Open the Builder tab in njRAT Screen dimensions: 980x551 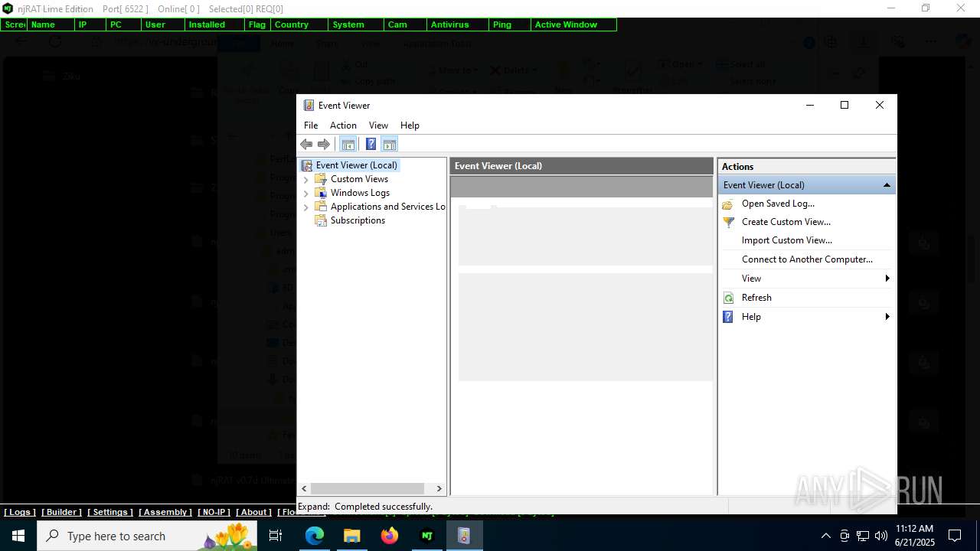pyautogui.click(x=61, y=512)
